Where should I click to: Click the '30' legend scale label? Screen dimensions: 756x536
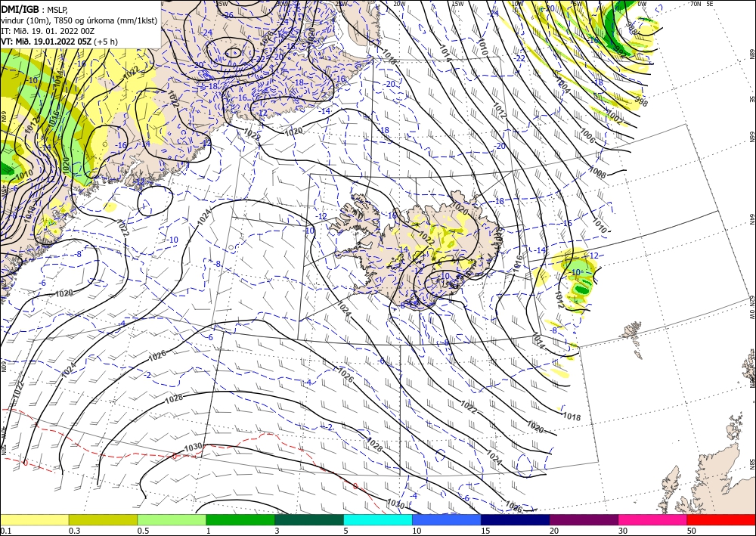pyautogui.click(x=623, y=531)
